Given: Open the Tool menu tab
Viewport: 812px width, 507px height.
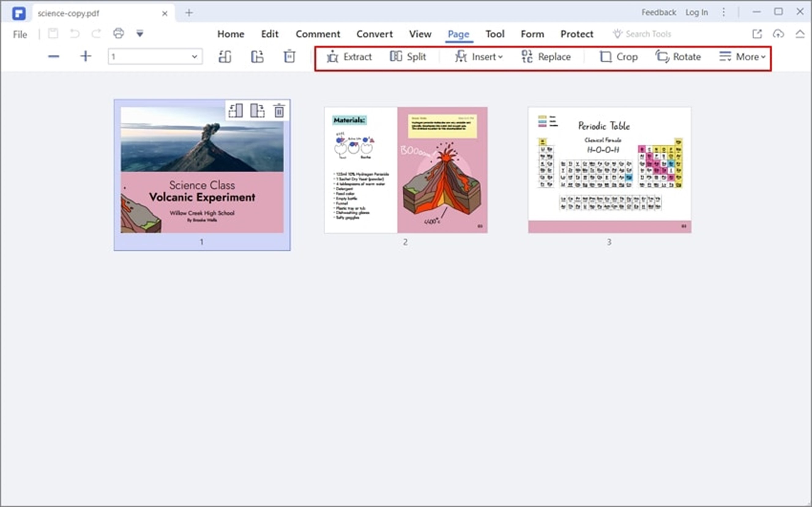Looking at the screenshot, I should (495, 33).
